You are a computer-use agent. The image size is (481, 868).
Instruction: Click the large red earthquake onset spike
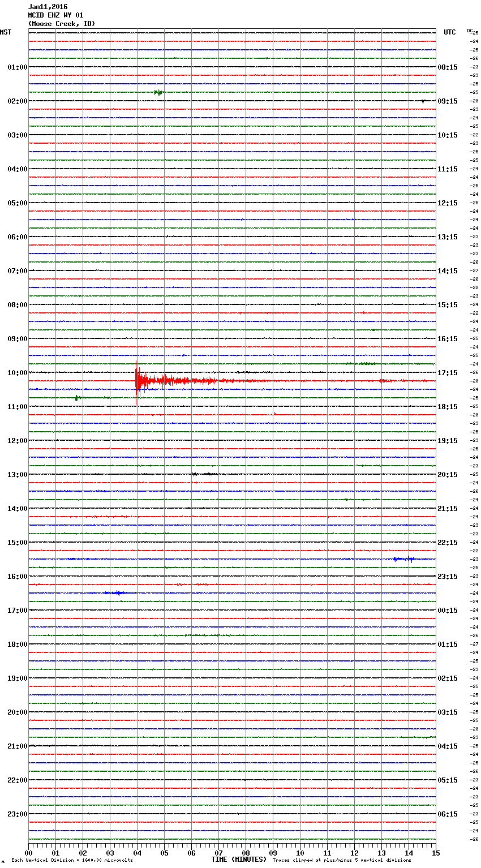[137, 382]
